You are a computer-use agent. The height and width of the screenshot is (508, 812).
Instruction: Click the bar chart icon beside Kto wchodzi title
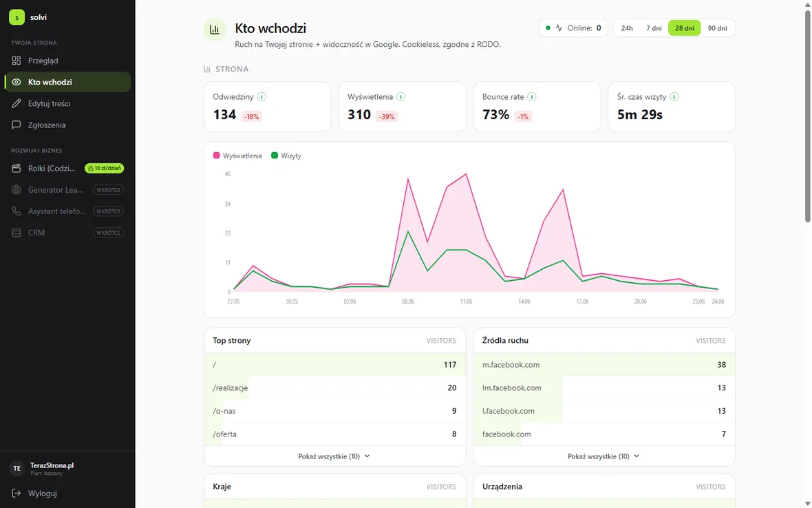coord(215,30)
